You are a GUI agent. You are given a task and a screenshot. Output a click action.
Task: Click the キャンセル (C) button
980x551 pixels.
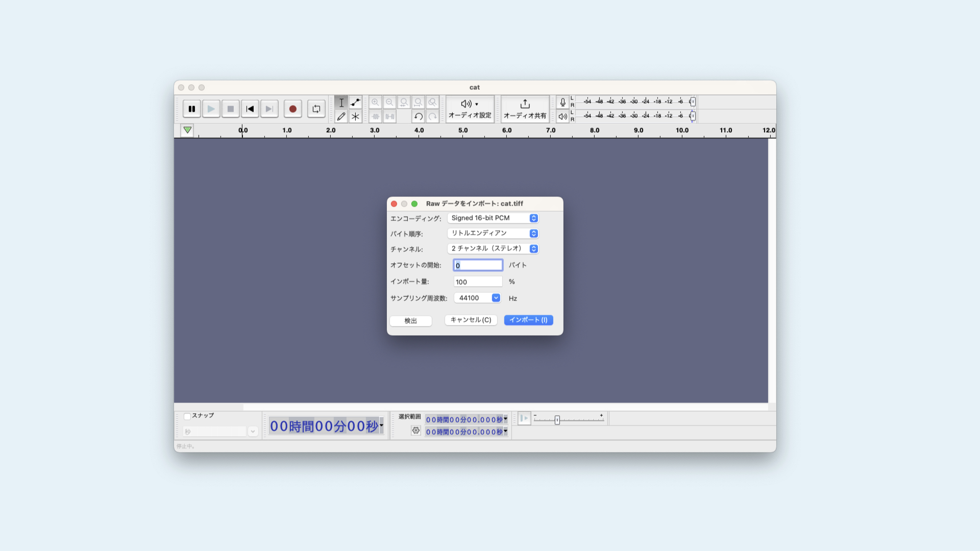tap(471, 320)
